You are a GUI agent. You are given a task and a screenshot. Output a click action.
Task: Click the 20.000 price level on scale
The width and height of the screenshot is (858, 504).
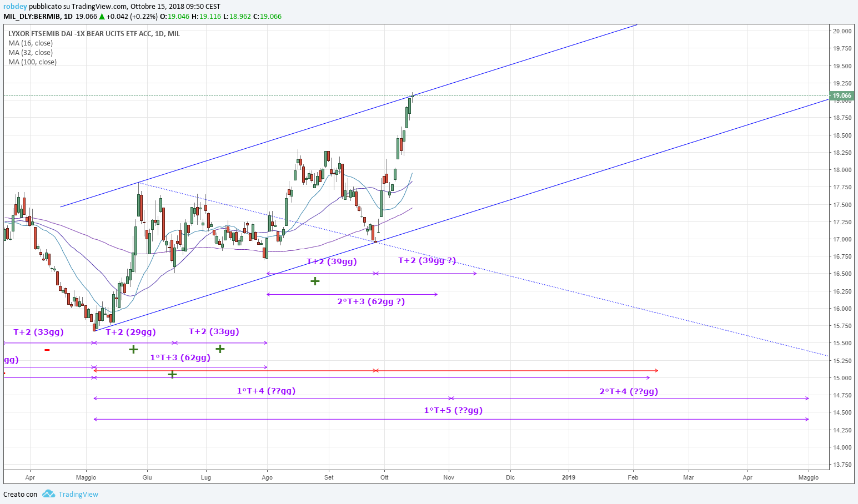[x=842, y=31]
